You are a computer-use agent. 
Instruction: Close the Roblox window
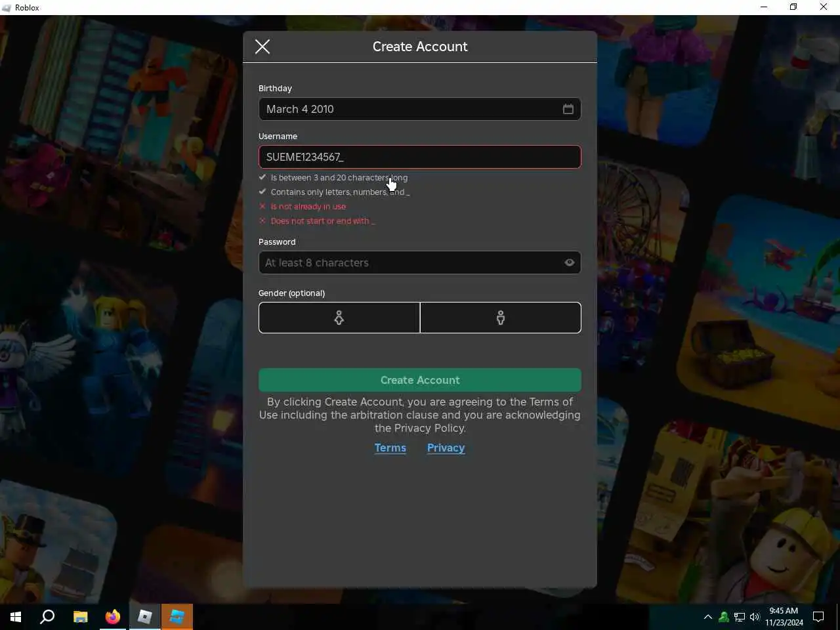(x=824, y=7)
